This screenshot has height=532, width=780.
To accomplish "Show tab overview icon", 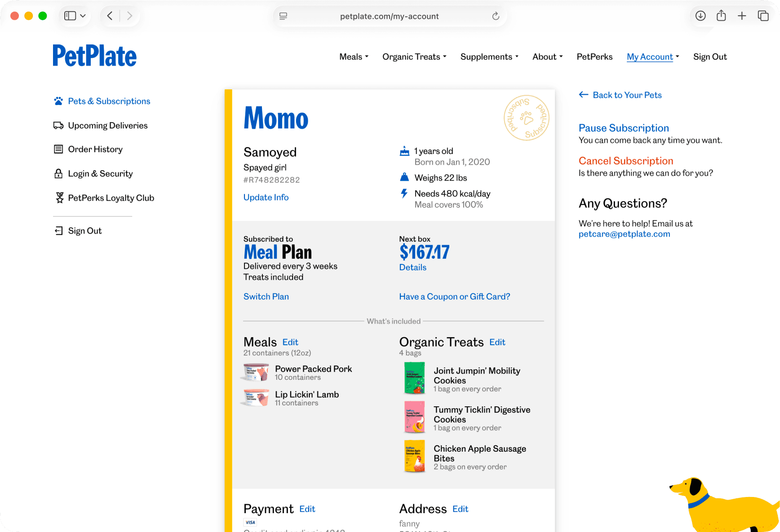I will click(x=763, y=16).
